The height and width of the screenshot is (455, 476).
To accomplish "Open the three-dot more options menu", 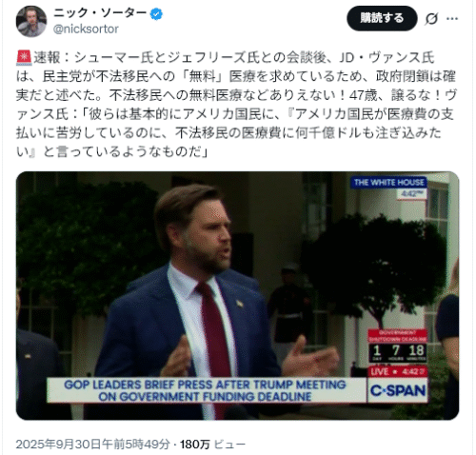I will [x=452, y=19].
